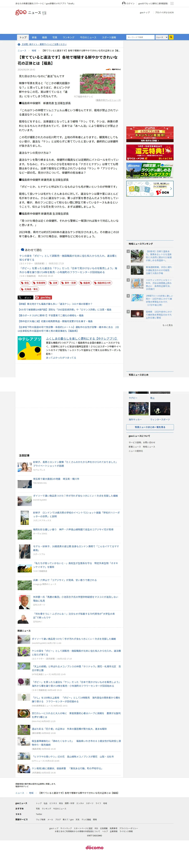189x868 pixels.
Task: Open 埼玉県で最大震度2の地震 article
Action: coord(56,479)
